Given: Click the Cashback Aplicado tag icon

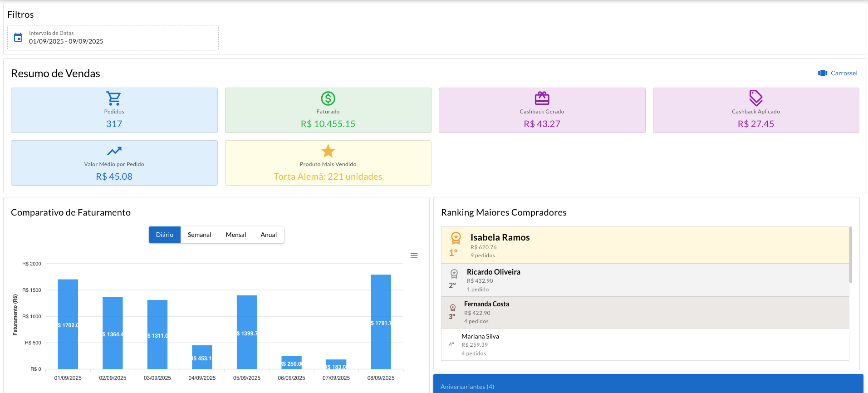Looking at the screenshot, I should pos(755,98).
